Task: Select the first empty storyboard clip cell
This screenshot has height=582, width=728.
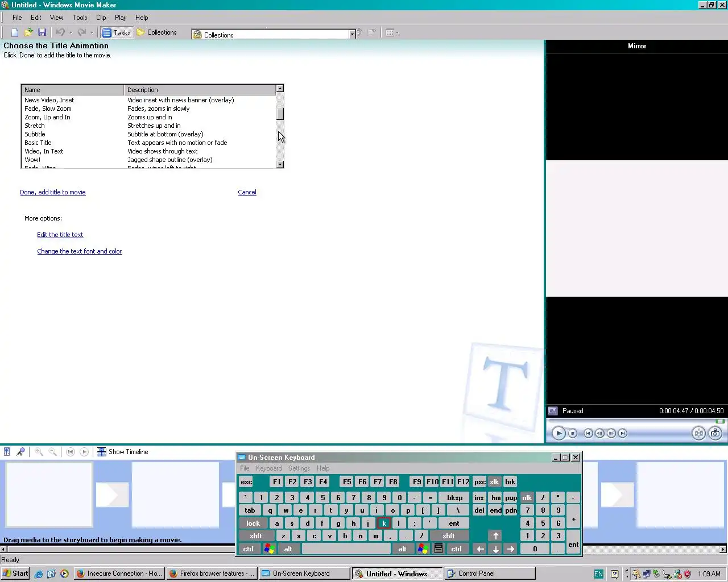Action: tap(49, 494)
